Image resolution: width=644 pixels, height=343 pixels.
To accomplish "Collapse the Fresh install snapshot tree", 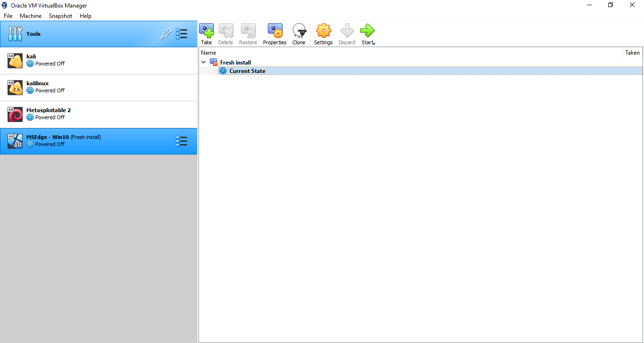I will coord(204,62).
